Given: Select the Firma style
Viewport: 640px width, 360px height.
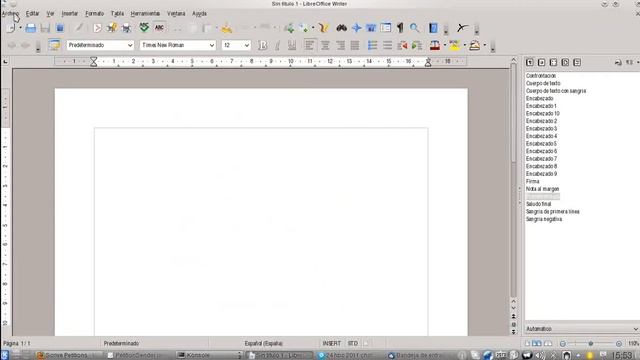Looking at the screenshot, I should click(533, 181).
